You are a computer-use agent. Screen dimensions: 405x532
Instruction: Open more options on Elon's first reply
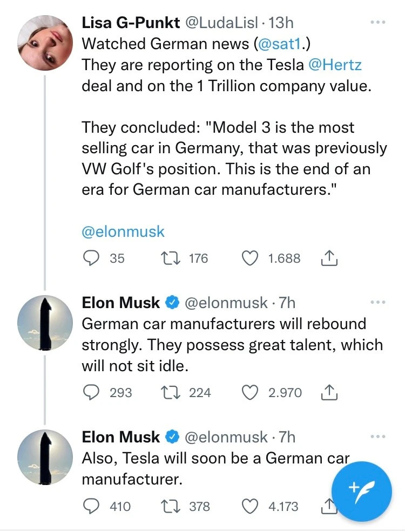tap(378, 303)
